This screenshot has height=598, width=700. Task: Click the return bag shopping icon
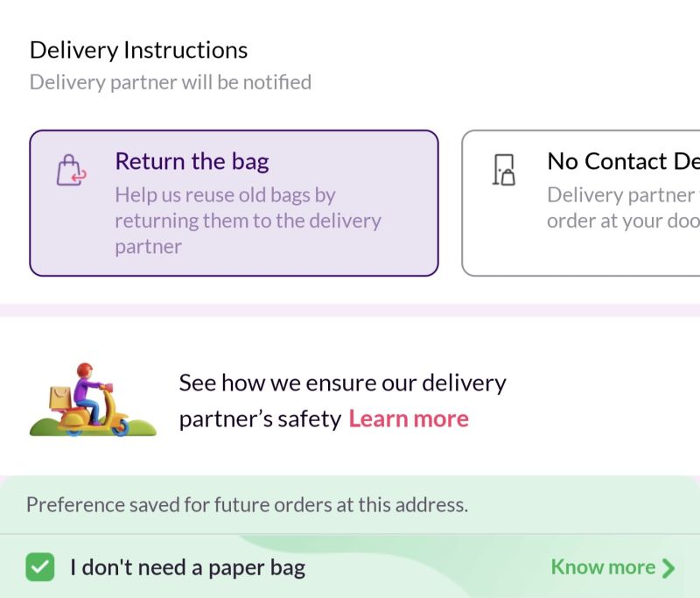[71, 170]
